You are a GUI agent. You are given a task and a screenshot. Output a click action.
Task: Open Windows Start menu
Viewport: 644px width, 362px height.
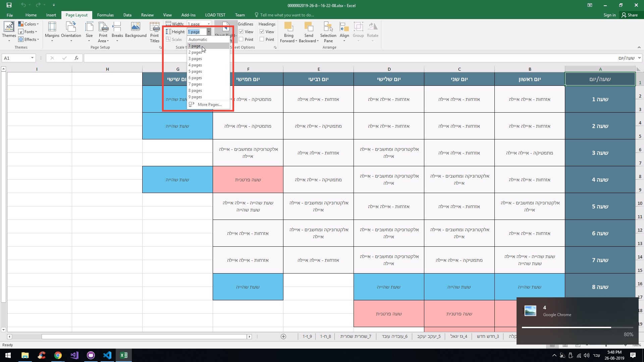pos(8,355)
